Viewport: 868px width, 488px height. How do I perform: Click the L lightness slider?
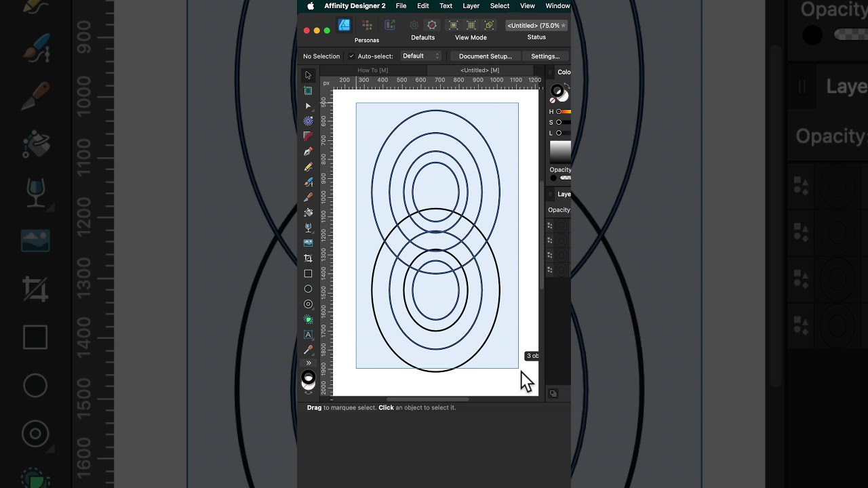click(x=564, y=133)
